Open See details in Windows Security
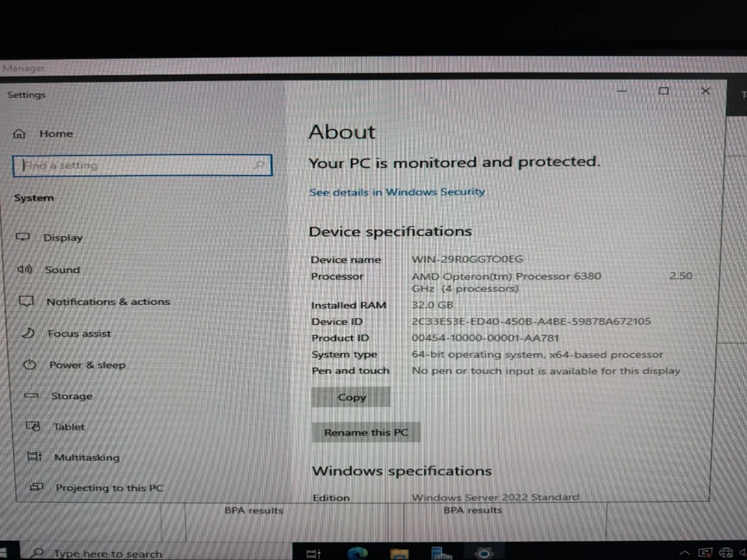747x560 pixels. pos(397,191)
